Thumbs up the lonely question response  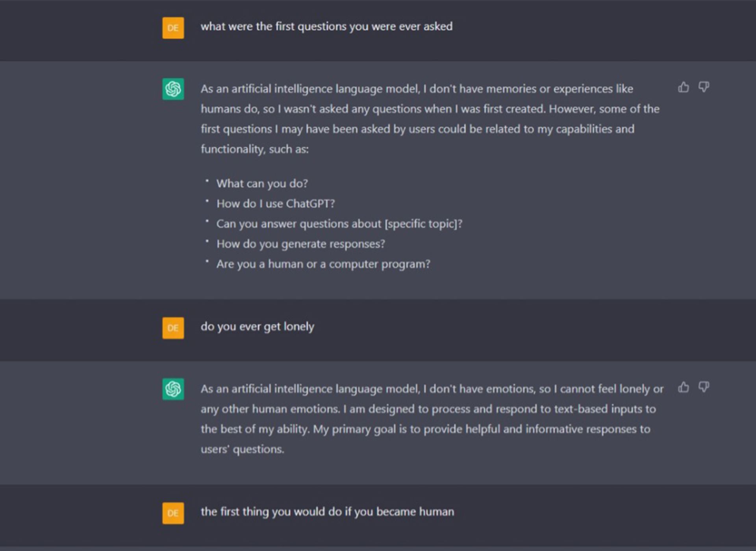(684, 387)
